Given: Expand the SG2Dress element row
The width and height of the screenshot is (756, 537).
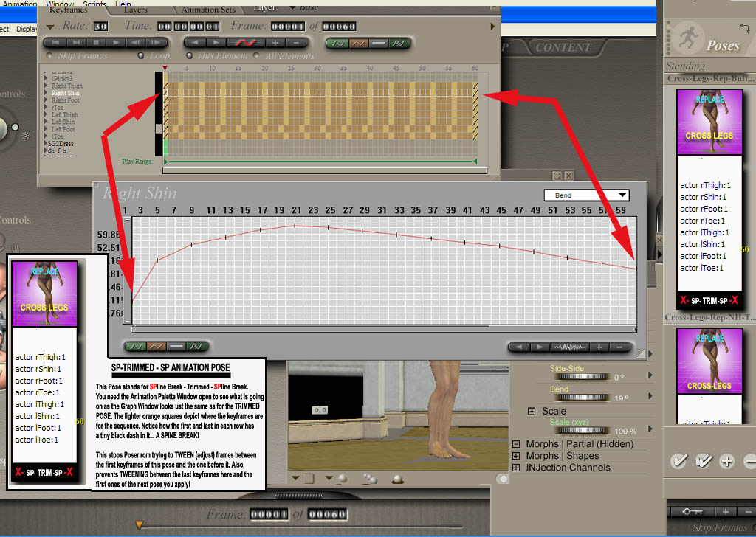Looking at the screenshot, I should (x=46, y=144).
